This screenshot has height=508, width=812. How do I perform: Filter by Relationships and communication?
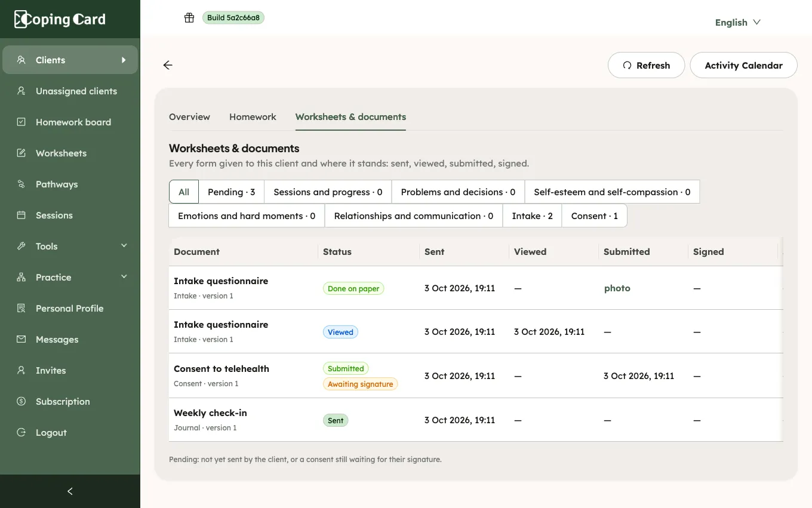[414, 215]
